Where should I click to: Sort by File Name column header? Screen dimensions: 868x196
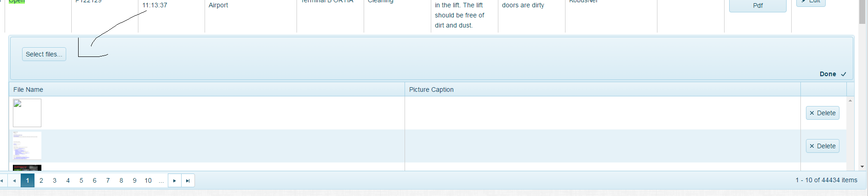(x=28, y=90)
